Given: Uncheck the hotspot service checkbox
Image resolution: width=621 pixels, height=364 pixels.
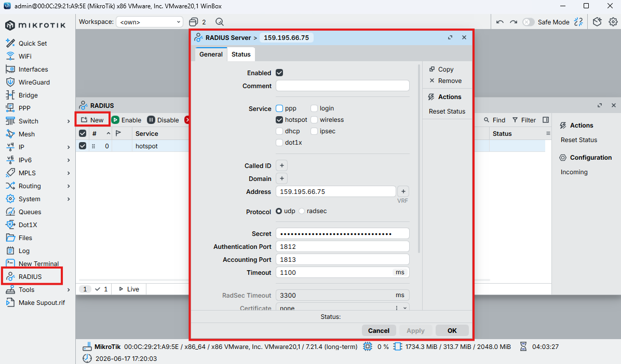Looking at the screenshot, I should (279, 120).
